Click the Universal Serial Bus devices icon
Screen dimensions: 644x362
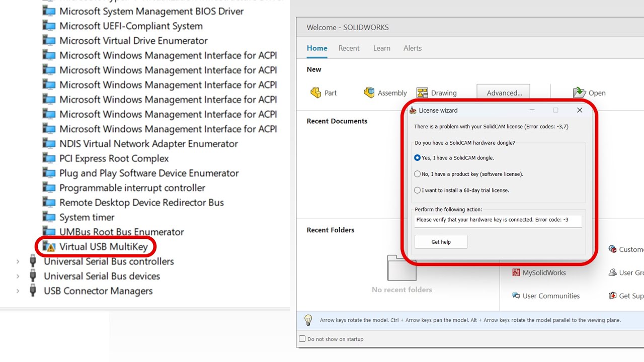[x=33, y=276]
